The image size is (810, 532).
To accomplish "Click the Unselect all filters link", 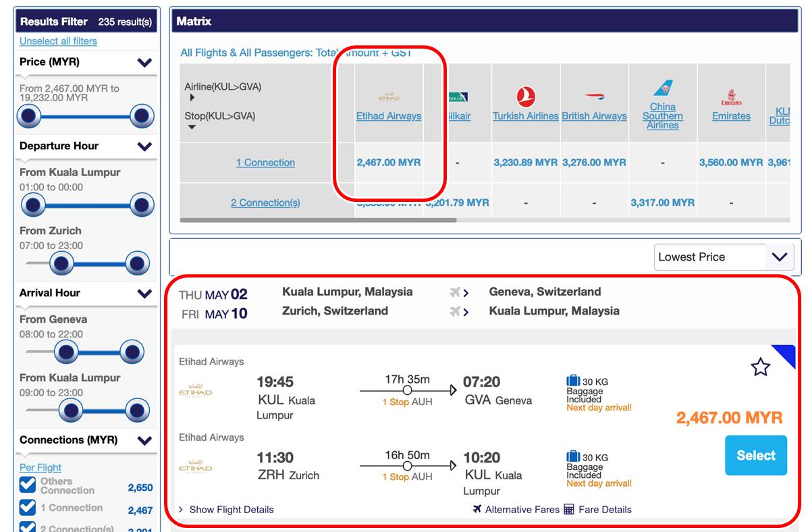I will click(x=58, y=41).
